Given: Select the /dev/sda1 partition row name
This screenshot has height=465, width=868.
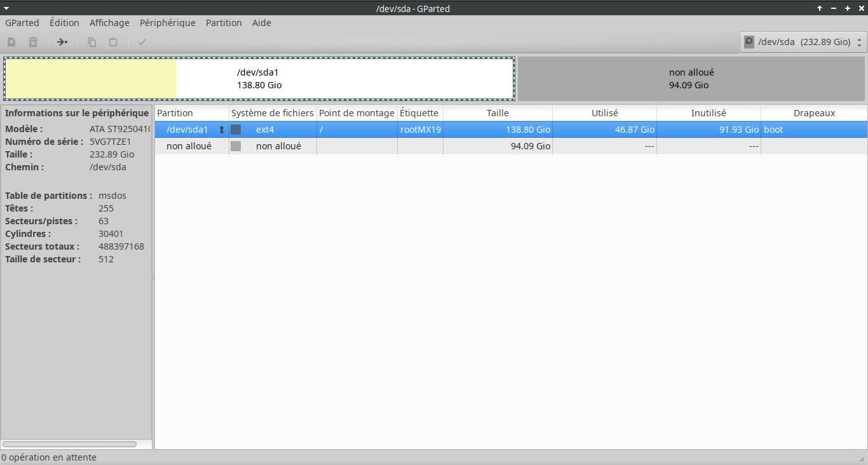Looking at the screenshot, I should point(187,130).
